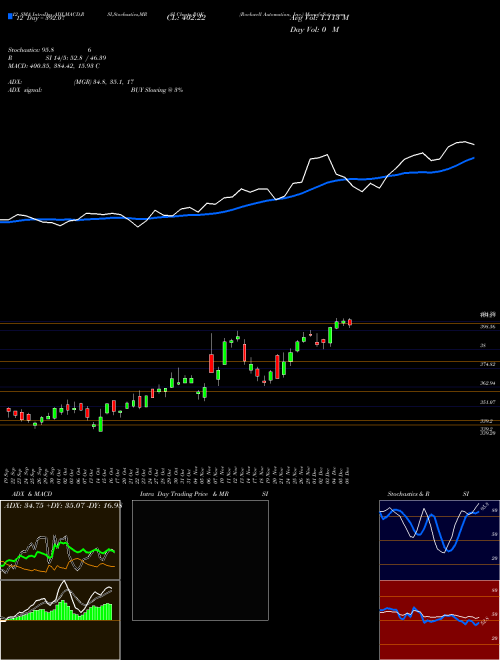The height and width of the screenshot is (660, 500).
Task: Open the MACD histogram chart panel
Action: pyautogui.click(x=60, y=620)
